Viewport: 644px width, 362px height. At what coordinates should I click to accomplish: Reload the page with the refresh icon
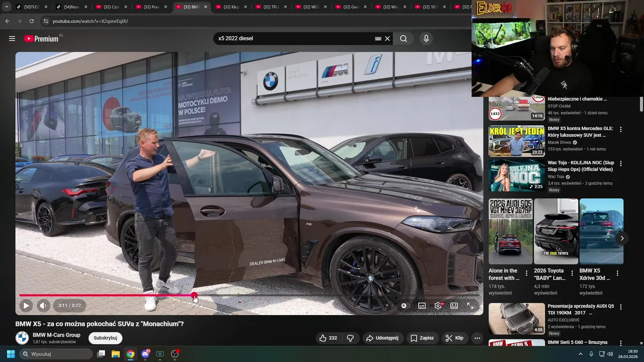[31, 21]
